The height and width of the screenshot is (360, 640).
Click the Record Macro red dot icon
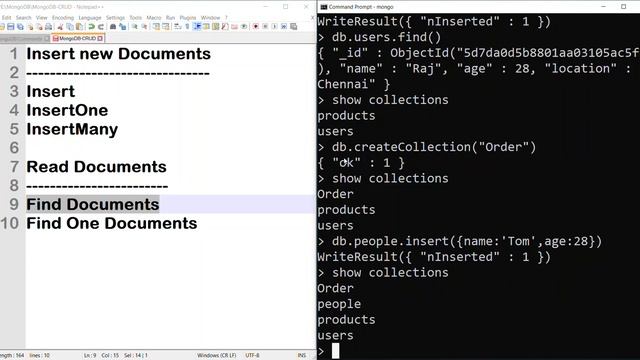tap(256, 27)
